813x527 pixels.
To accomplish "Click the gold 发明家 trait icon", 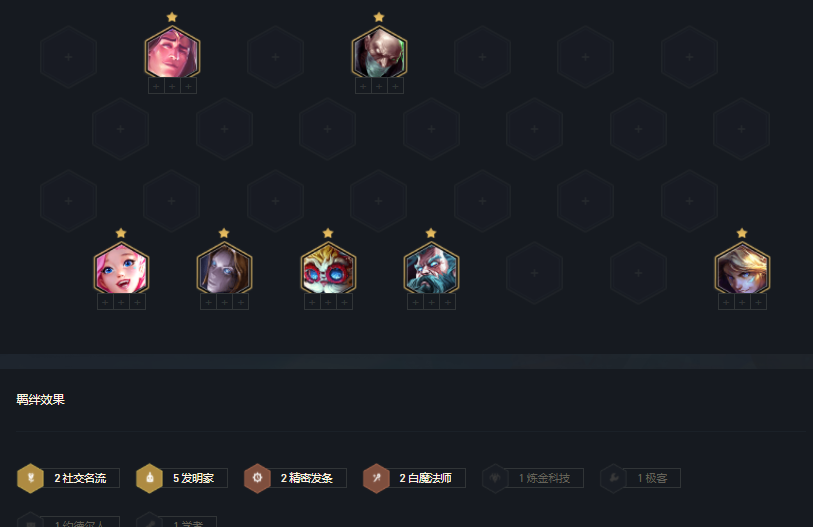I will pos(149,478).
